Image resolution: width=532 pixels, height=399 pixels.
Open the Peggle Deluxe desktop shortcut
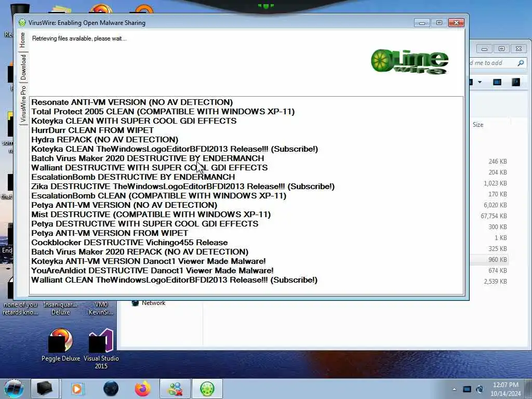pos(61,345)
